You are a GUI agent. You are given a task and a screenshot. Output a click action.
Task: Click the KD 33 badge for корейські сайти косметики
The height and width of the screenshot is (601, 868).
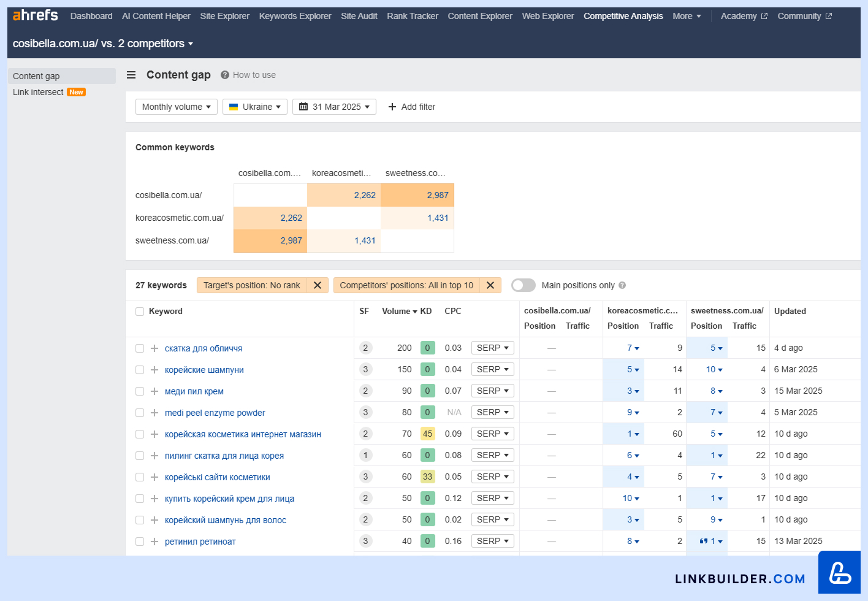pyautogui.click(x=427, y=477)
